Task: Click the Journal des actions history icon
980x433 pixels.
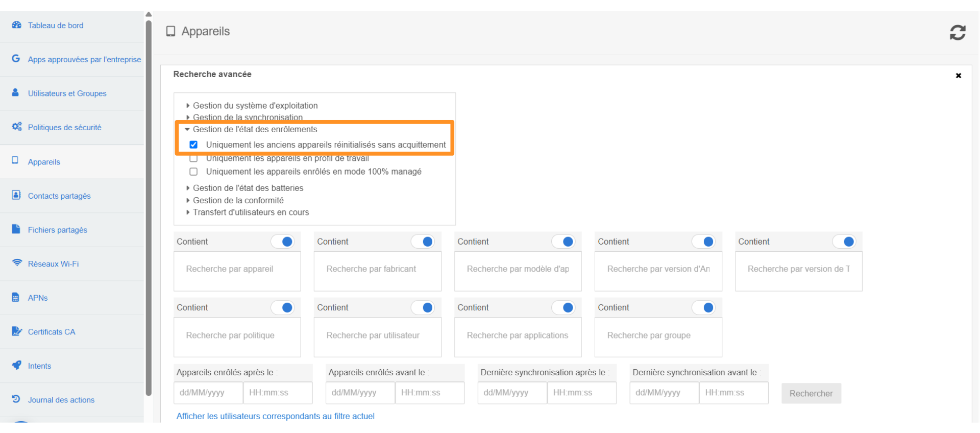Action: click(16, 399)
